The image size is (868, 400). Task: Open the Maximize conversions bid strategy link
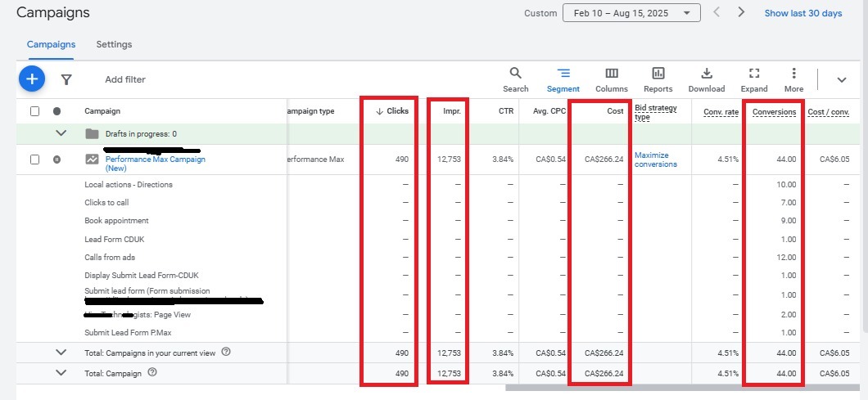point(652,160)
